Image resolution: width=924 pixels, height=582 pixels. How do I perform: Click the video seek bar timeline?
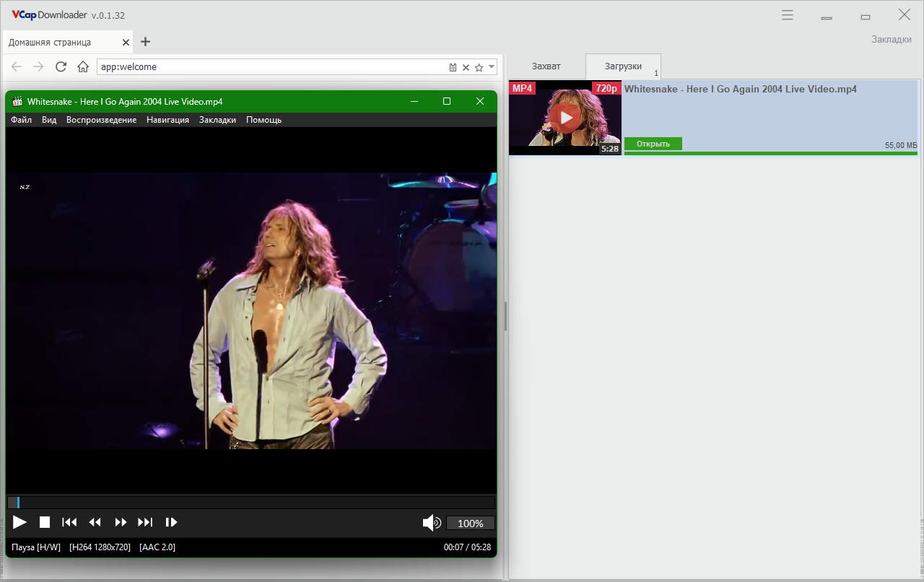click(251, 502)
